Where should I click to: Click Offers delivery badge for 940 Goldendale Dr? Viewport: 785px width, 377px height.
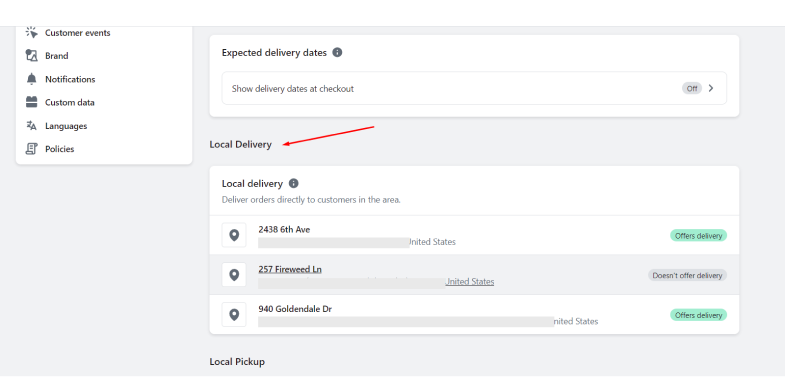click(698, 315)
